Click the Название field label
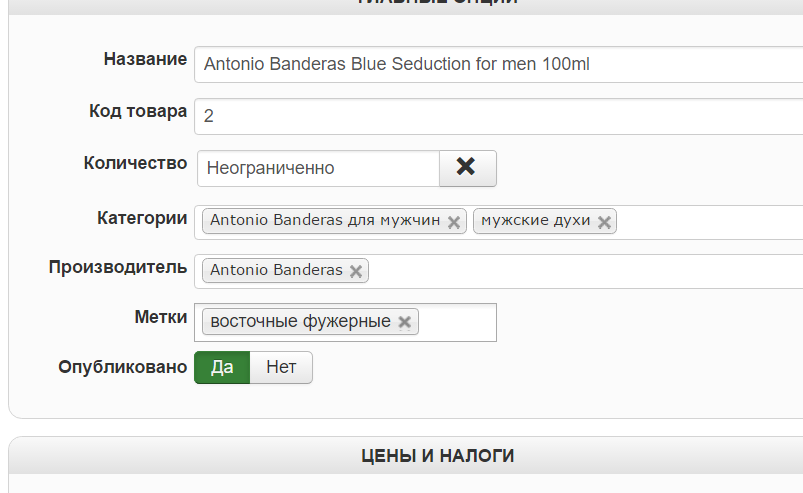This screenshot has width=803, height=493. [x=145, y=59]
